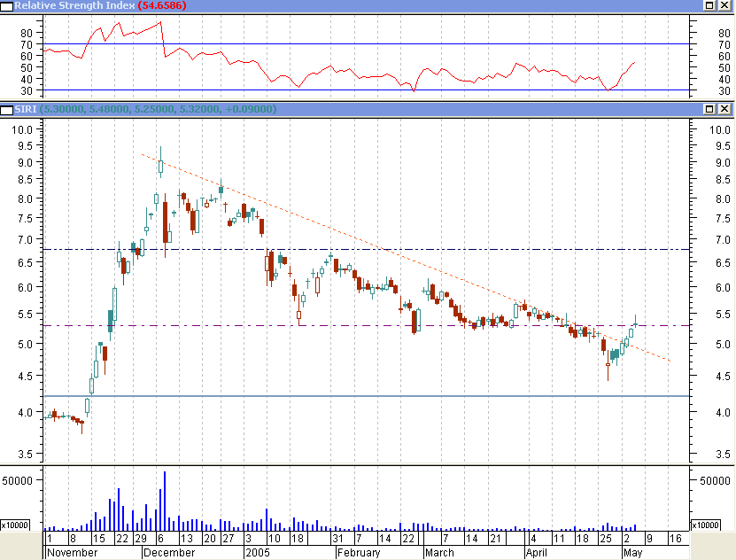
Task: Click the 50000 volume label on right axis
Action: click(x=715, y=480)
